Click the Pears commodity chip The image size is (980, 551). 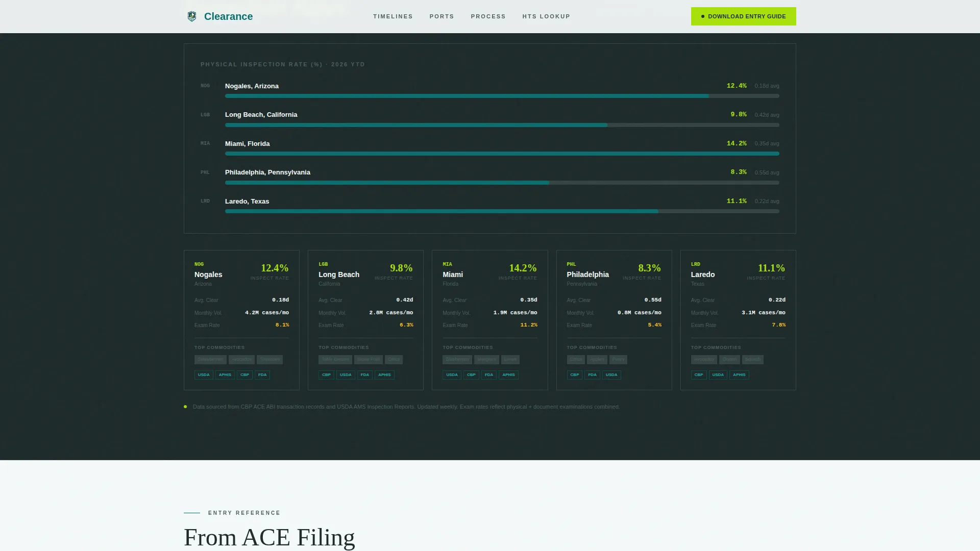[x=618, y=360]
